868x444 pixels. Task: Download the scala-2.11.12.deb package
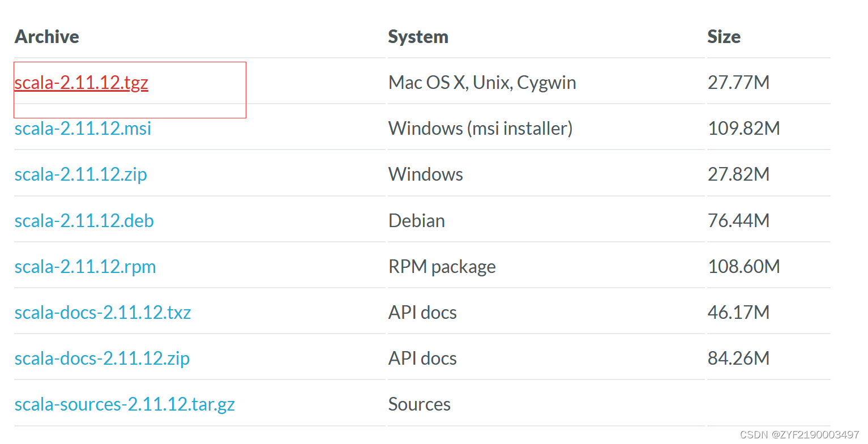coord(84,220)
